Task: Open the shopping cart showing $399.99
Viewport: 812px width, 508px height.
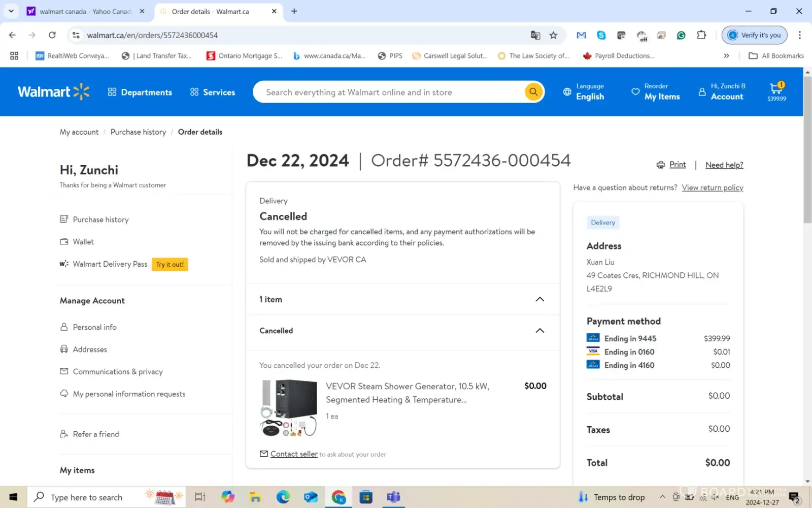Action: [x=776, y=91]
